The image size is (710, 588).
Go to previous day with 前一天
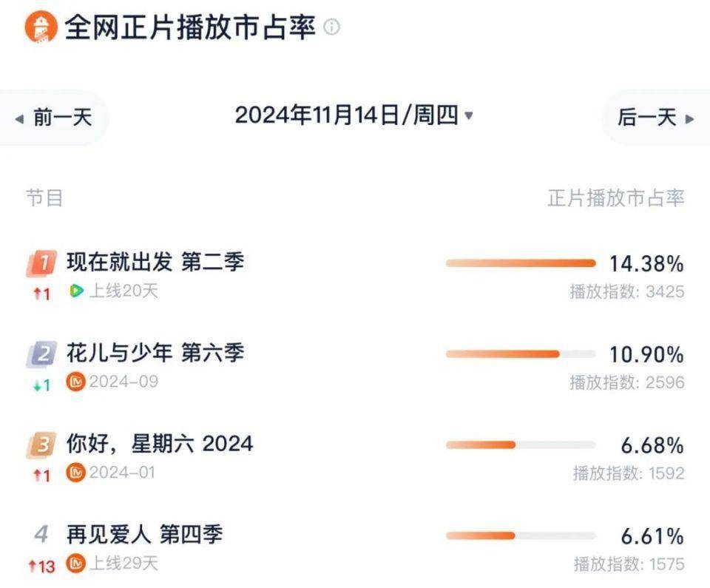(x=53, y=118)
